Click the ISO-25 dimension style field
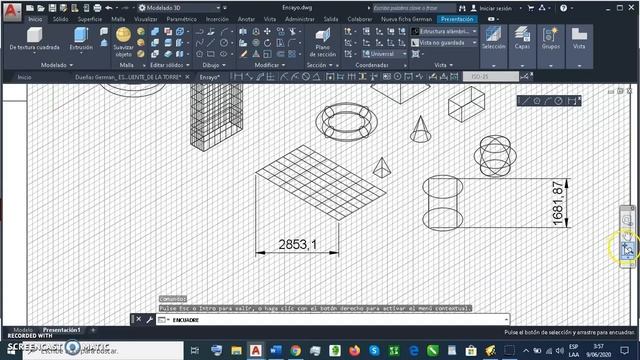This screenshot has width=640, height=360. [491, 76]
